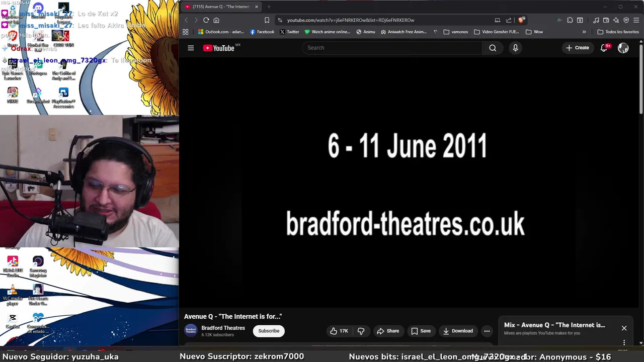This screenshot has height=362, width=644.
Task: Click the address bar URL
Action: [351, 20]
